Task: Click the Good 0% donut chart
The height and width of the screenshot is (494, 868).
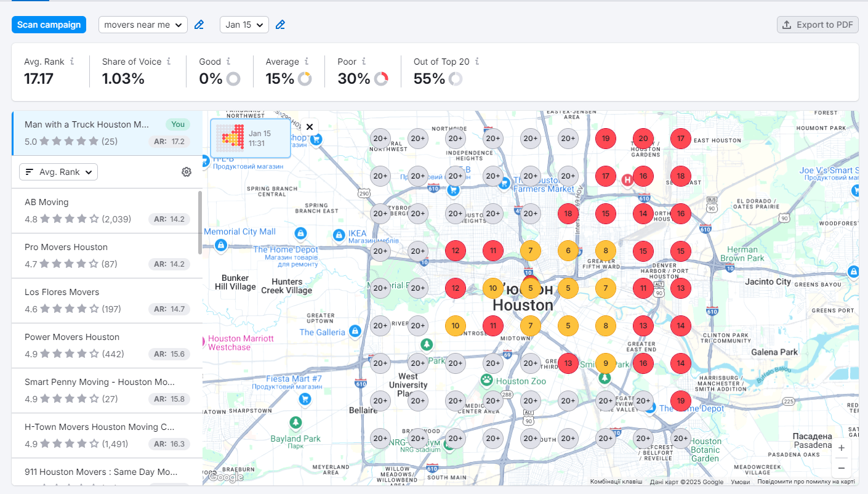Action: pyautogui.click(x=233, y=79)
